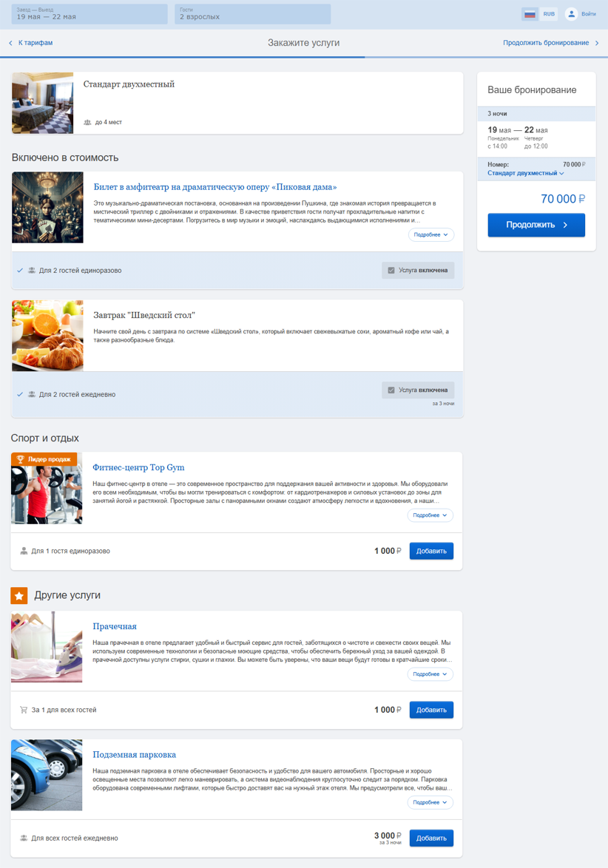Open the Стандарт двухместный room photo
Screen dimensions: 608x868
(43, 103)
